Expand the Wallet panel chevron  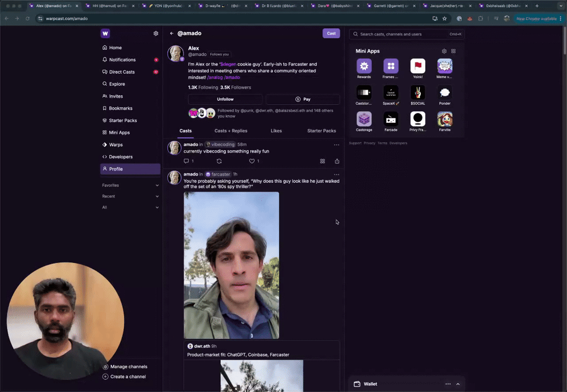[x=458, y=384]
